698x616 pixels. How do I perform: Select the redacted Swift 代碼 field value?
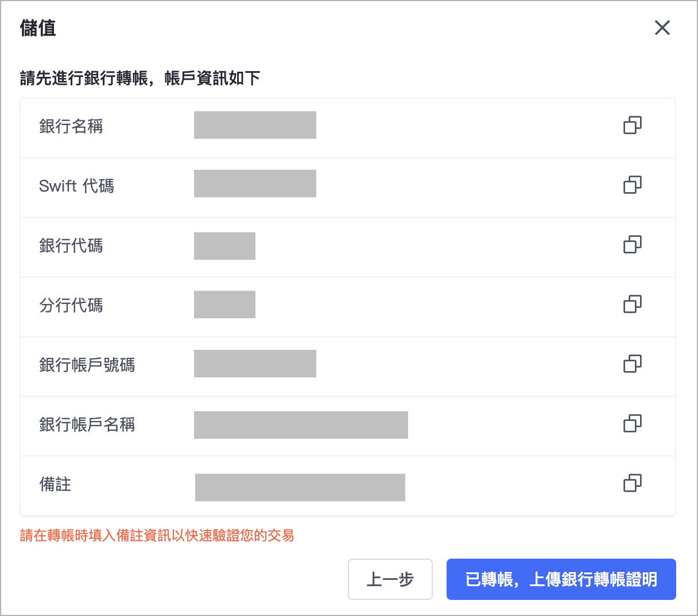[x=255, y=184]
